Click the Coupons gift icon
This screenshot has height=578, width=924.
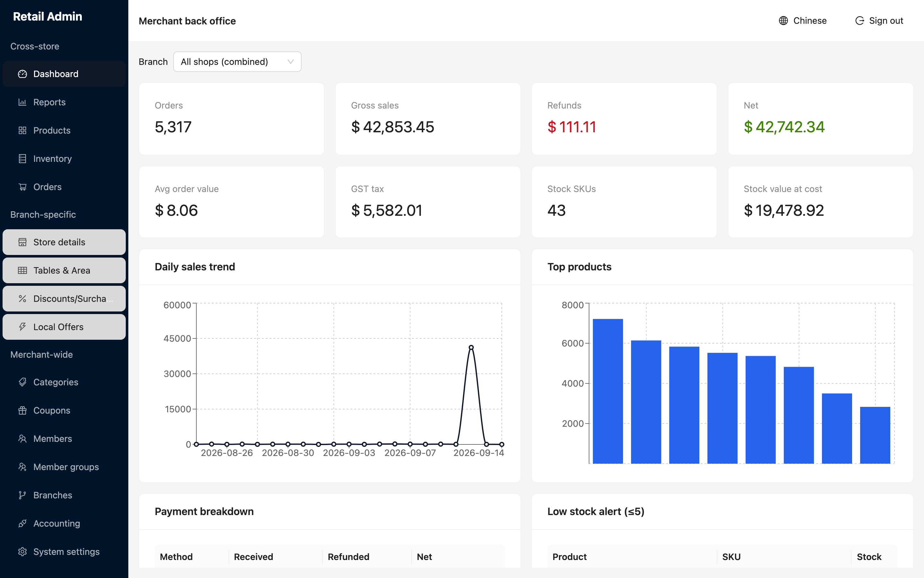(x=22, y=410)
